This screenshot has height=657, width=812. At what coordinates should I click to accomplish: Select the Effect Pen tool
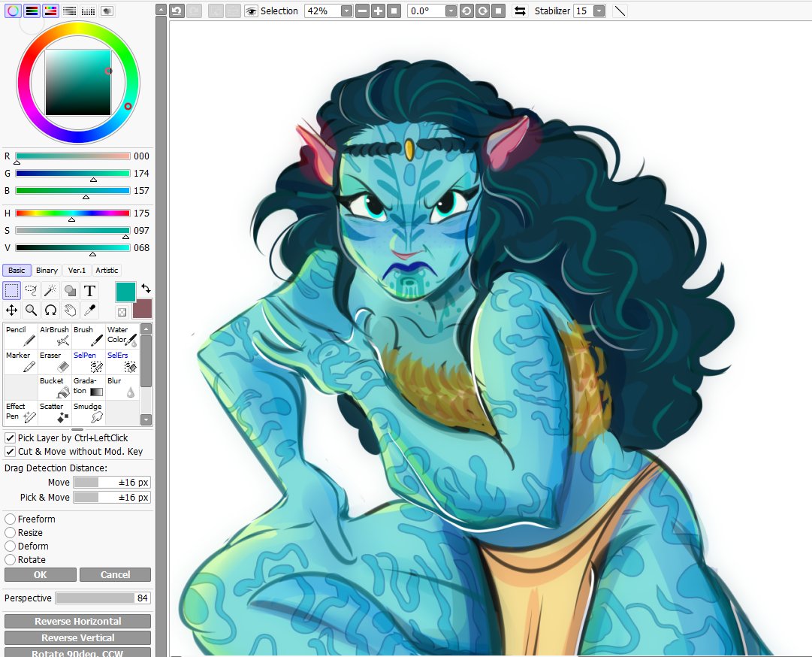coord(21,413)
